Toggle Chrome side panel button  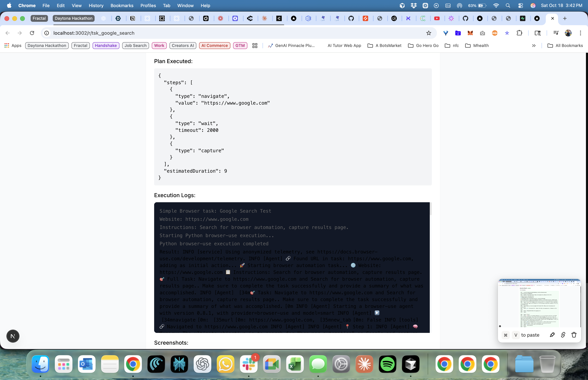[538, 33]
